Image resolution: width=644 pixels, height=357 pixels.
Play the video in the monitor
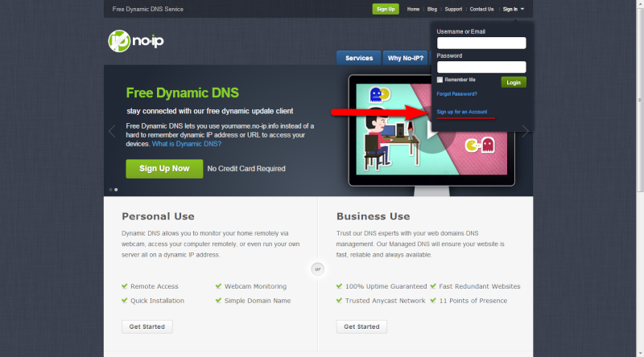pyautogui.click(x=431, y=129)
